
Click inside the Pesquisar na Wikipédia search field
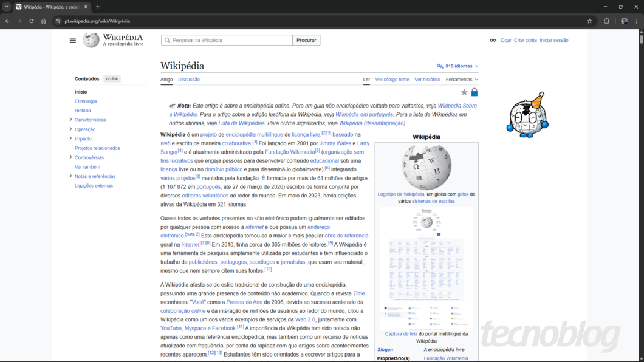(x=227, y=39)
